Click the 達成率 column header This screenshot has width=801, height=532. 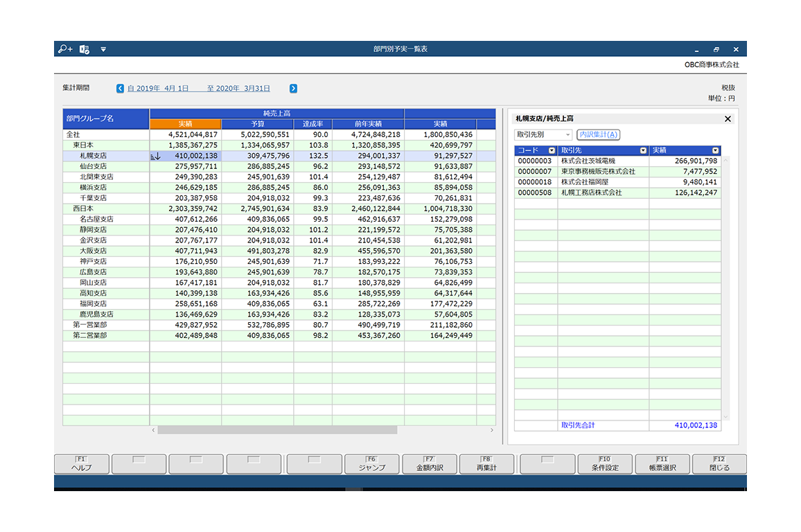[313, 124]
